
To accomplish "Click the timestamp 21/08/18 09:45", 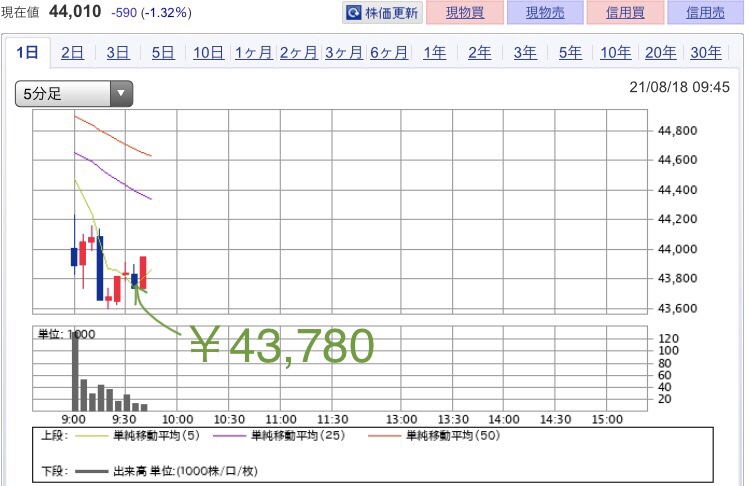I will click(679, 87).
